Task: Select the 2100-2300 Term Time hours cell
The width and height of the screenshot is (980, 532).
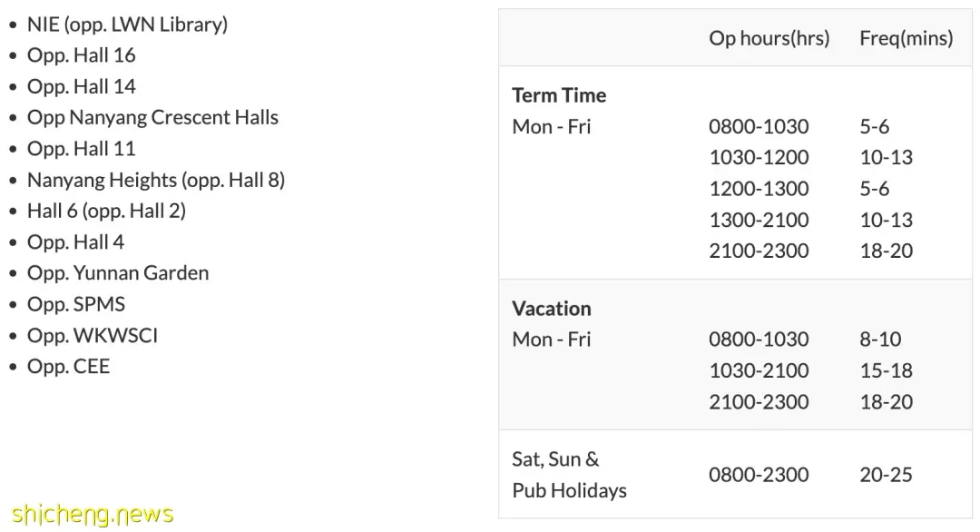Action: pos(759,251)
